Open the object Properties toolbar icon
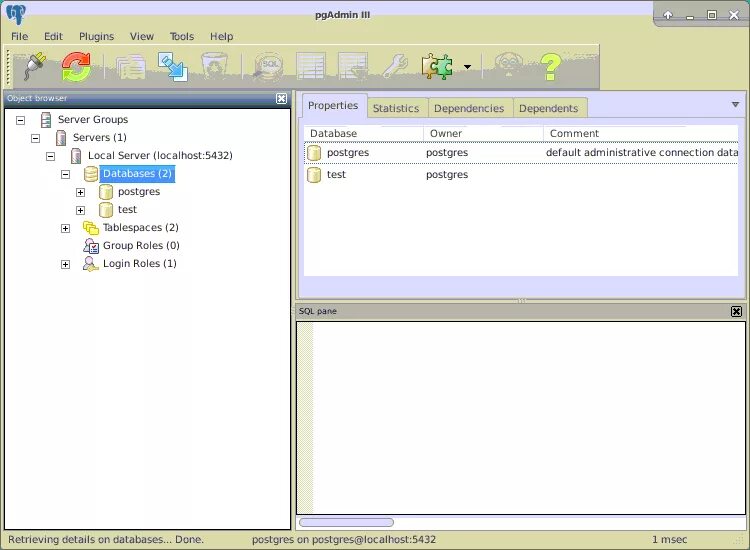This screenshot has height=550, width=750. (x=131, y=66)
